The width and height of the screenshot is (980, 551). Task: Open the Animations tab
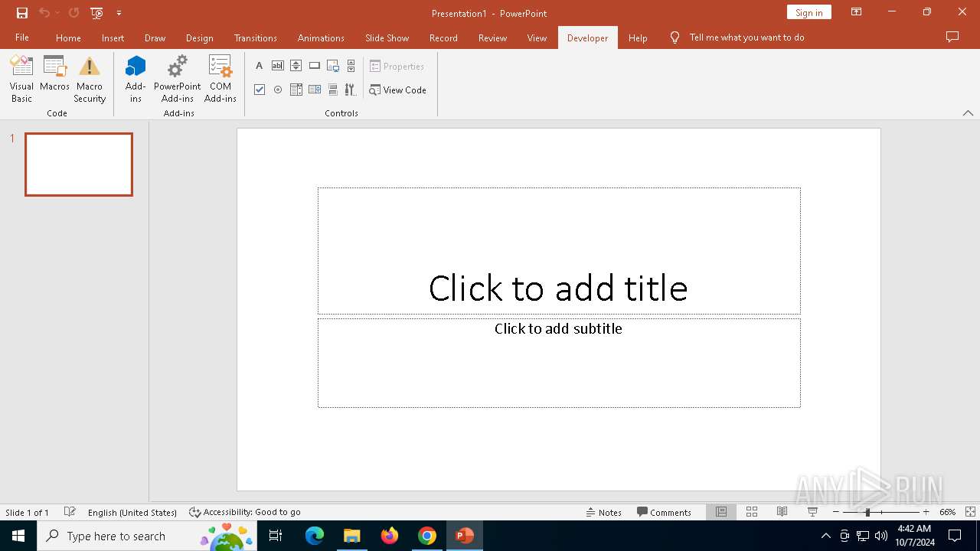point(321,37)
